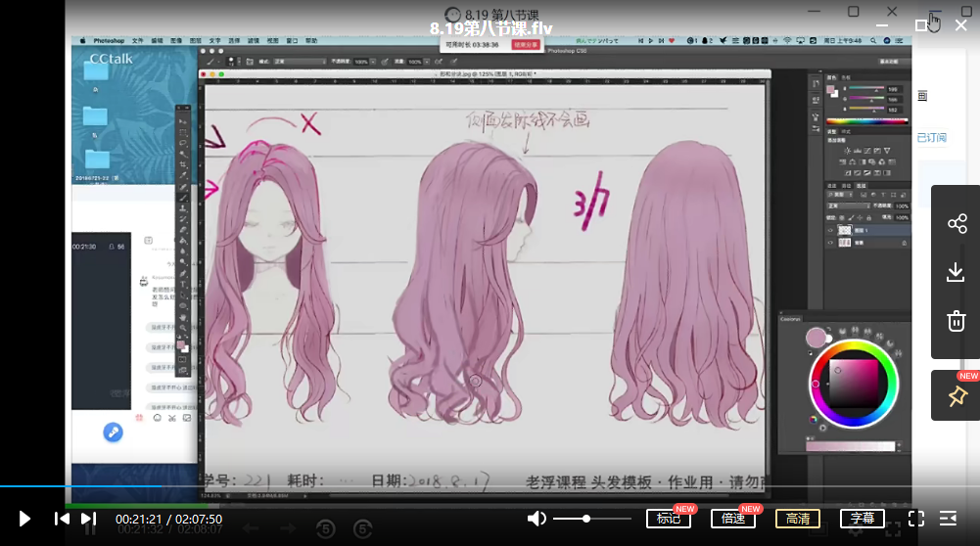Click the scissors screenshot icon in CCtalk chat
The height and width of the screenshot is (546, 980).
pyautogui.click(x=172, y=418)
